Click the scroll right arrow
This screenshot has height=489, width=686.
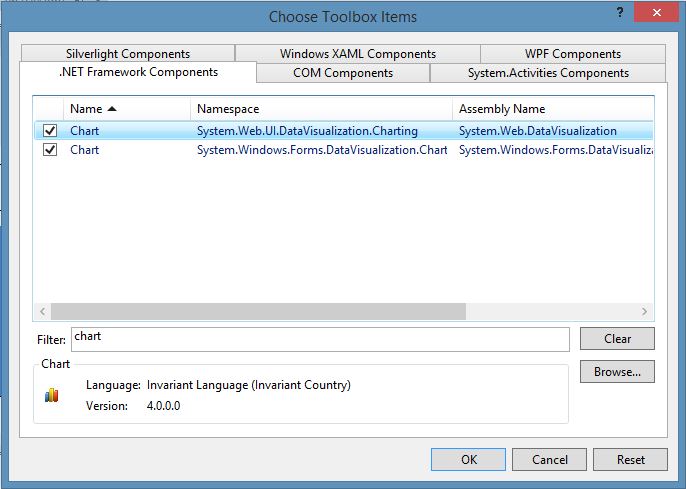[644, 311]
